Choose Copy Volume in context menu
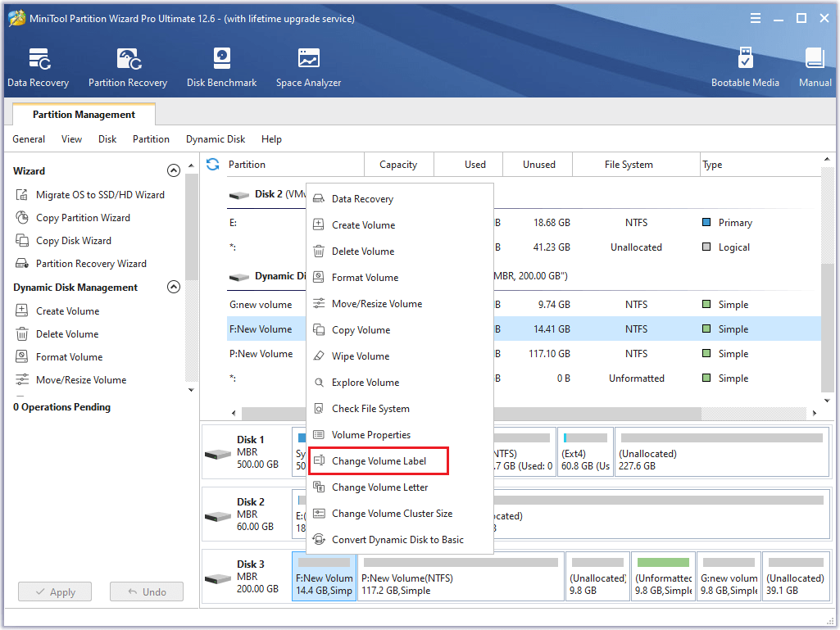Image resolution: width=840 pixels, height=630 pixels. [x=400, y=330]
